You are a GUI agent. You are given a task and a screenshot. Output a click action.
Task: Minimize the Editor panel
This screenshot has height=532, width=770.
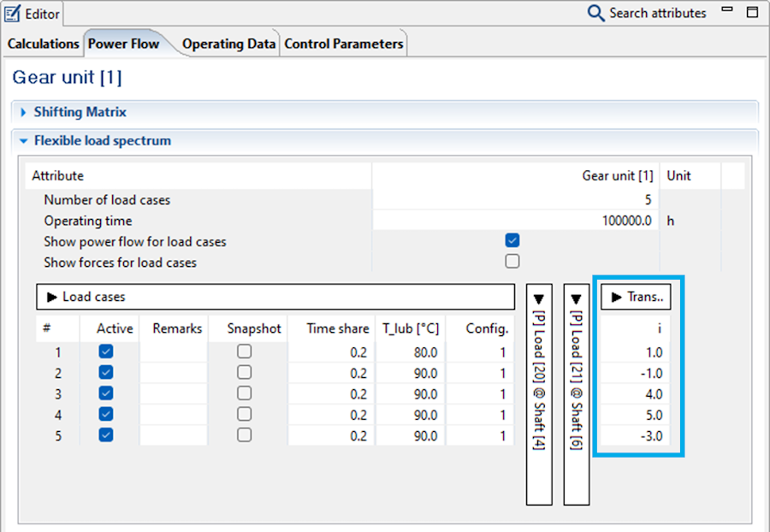[x=727, y=11]
